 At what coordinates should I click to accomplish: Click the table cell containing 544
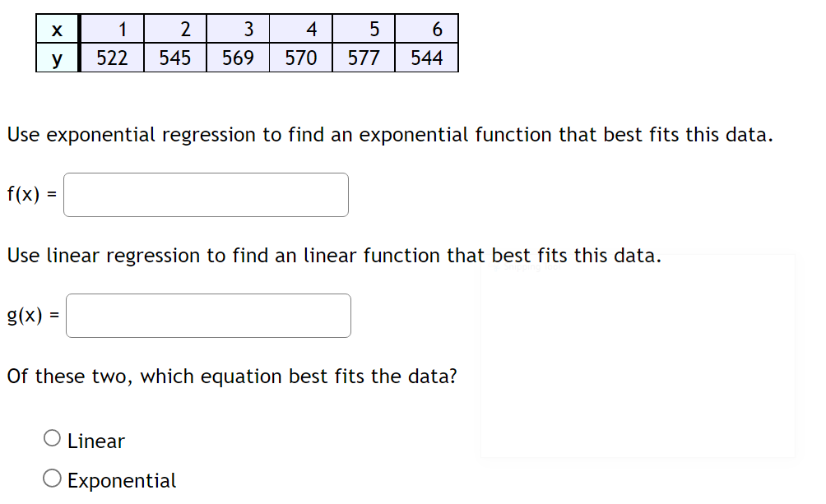coord(426,58)
